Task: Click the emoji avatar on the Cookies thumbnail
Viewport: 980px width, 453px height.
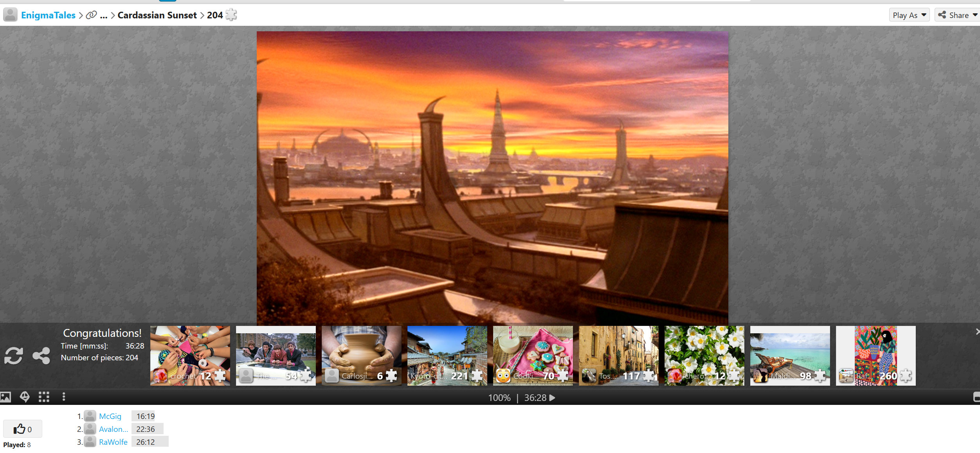Action: point(503,376)
